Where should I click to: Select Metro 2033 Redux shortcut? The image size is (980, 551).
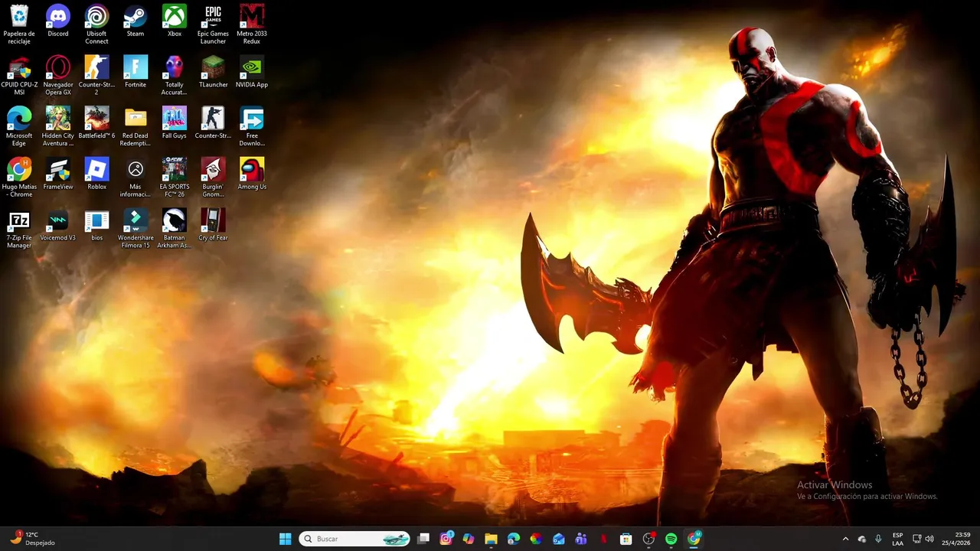click(252, 24)
